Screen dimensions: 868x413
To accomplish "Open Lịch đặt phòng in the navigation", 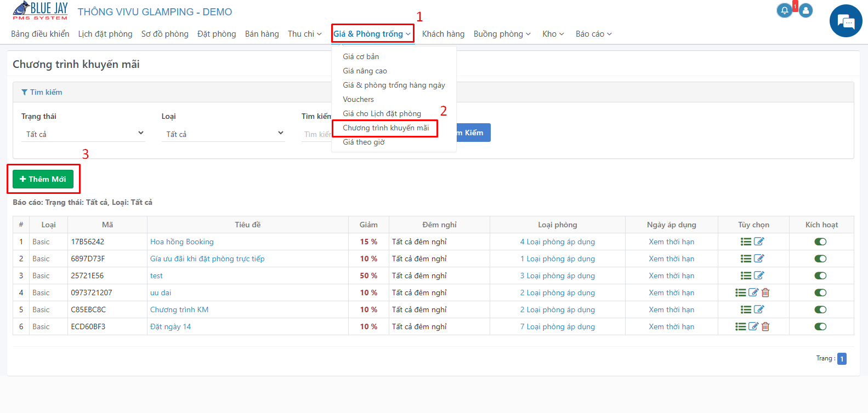I will tap(105, 34).
